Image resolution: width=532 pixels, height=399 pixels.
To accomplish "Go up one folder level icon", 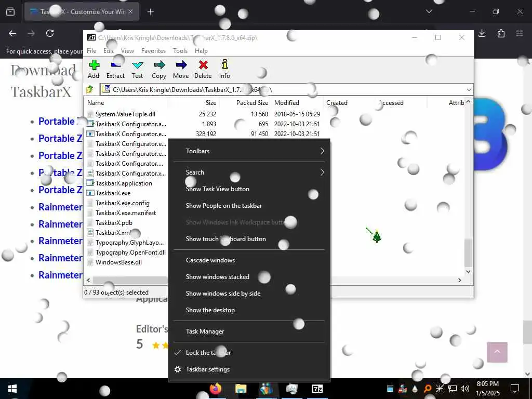I will coord(90,89).
